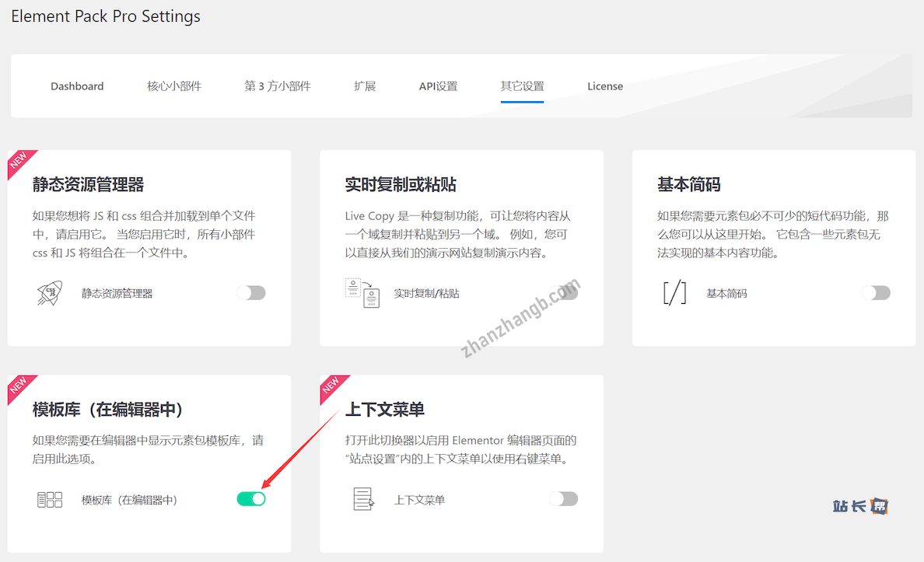Switch on the 上下文菜单 toggle

coord(564,499)
